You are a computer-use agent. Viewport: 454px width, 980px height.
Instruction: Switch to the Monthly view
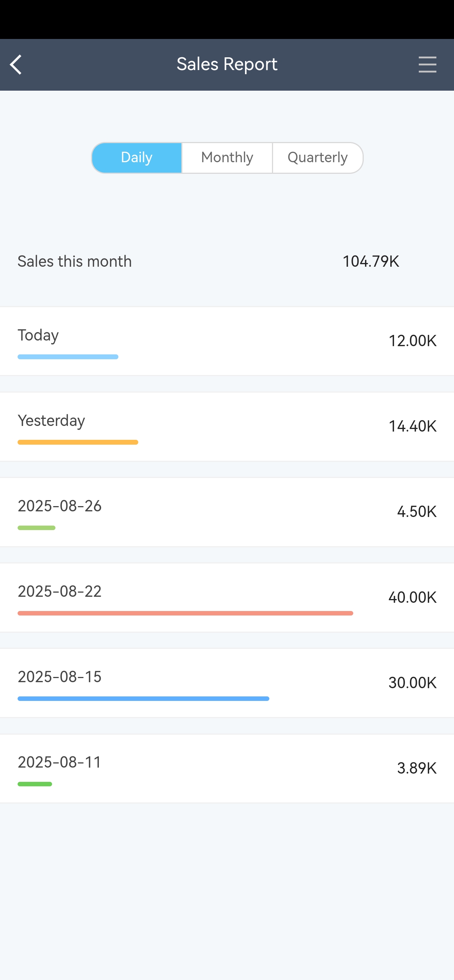pos(227,157)
